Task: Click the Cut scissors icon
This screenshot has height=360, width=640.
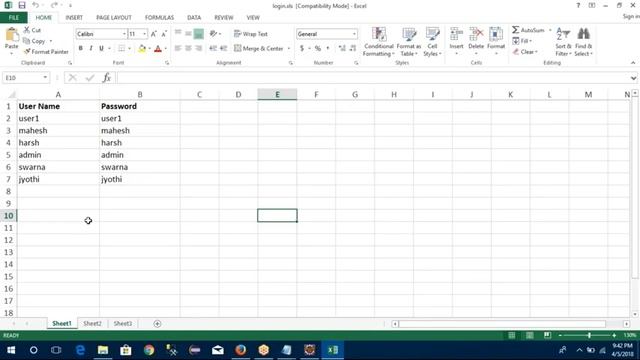Action: pos(27,30)
